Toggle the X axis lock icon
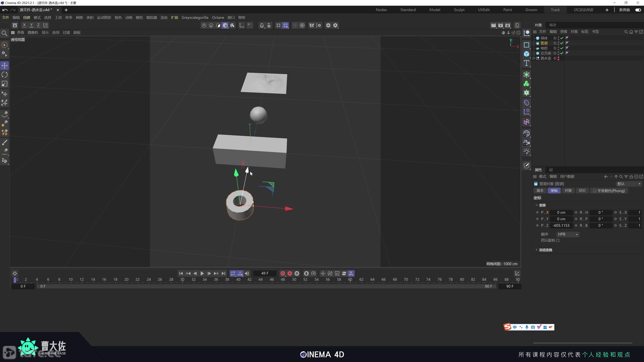The height and width of the screenshot is (362, 644). click(x=24, y=25)
